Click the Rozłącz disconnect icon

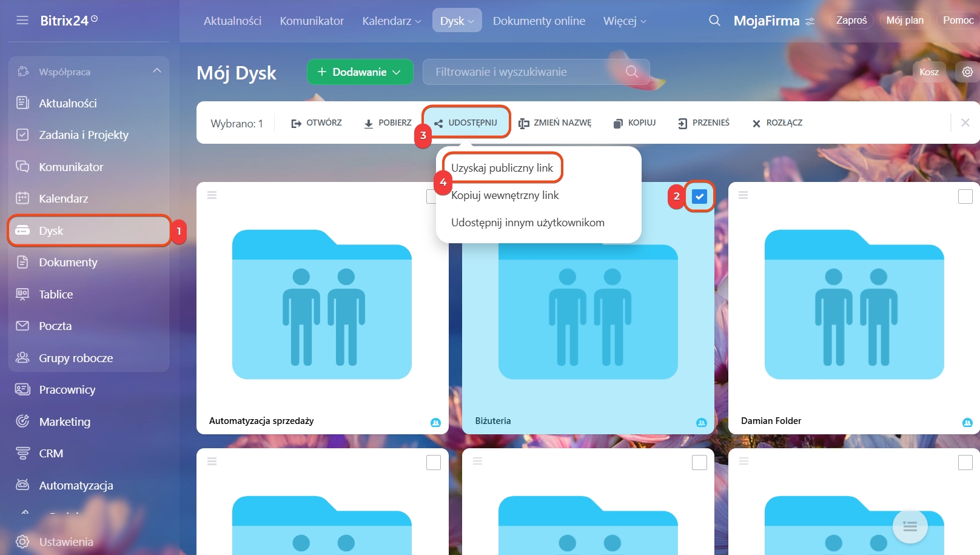click(756, 123)
